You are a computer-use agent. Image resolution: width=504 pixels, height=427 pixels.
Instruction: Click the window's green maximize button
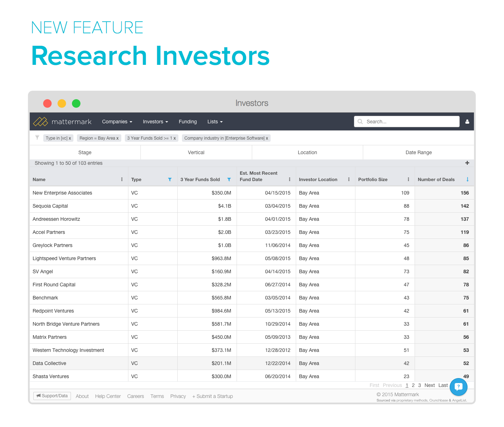[x=76, y=103]
